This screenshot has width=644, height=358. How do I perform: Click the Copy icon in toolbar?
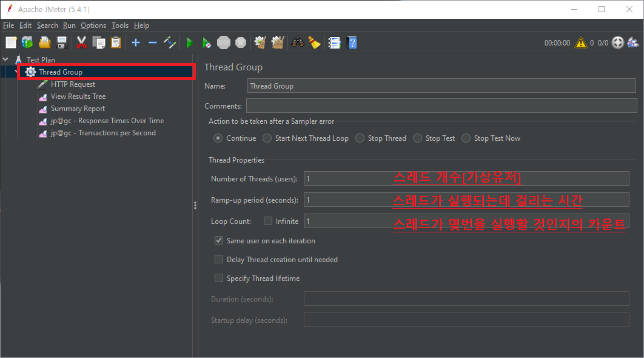click(x=99, y=42)
